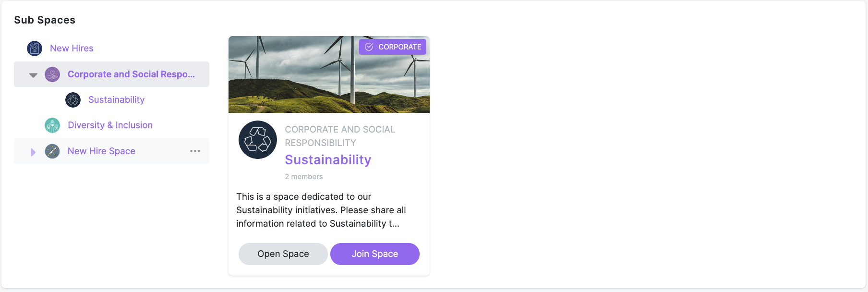The image size is (868, 292).
Task: Collapse the Corporate and Social Responsibility node
Action: click(x=33, y=75)
